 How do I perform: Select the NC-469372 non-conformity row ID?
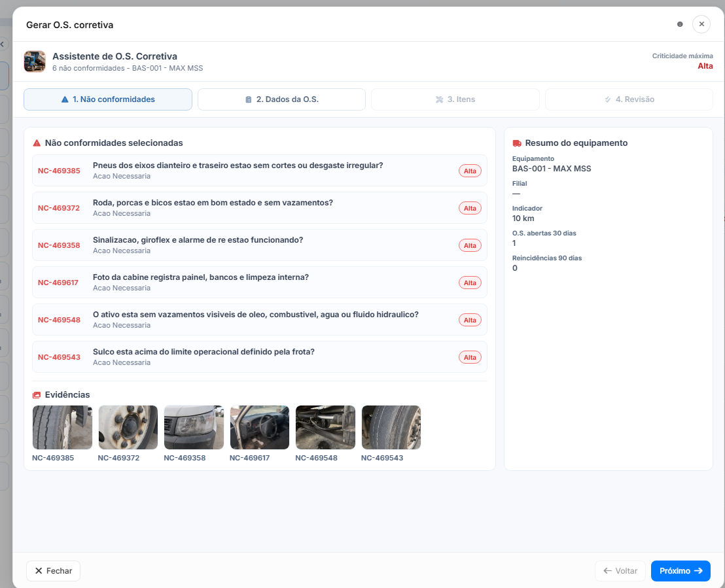click(59, 208)
